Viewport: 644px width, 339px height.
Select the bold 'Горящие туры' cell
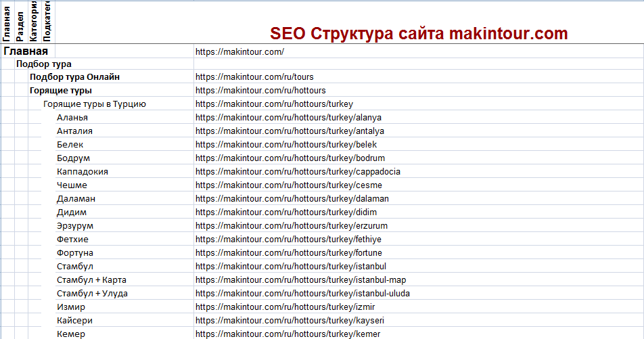pos(61,91)
